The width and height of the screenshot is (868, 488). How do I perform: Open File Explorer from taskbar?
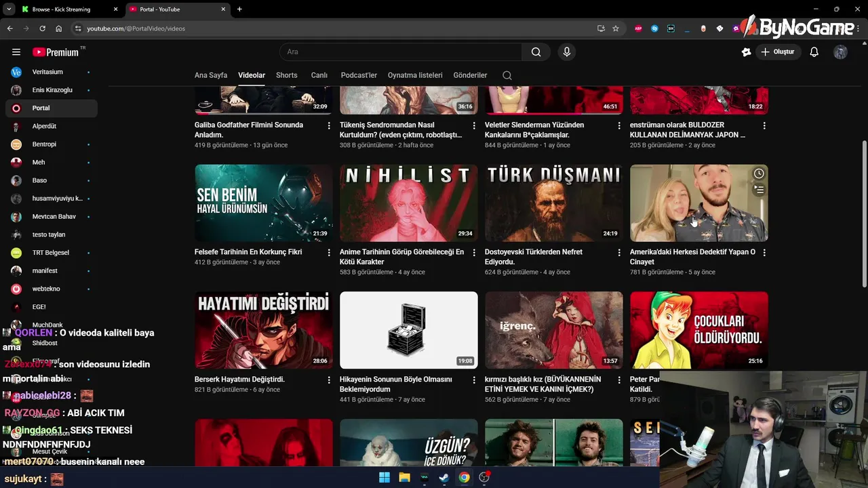coord(404,477)
